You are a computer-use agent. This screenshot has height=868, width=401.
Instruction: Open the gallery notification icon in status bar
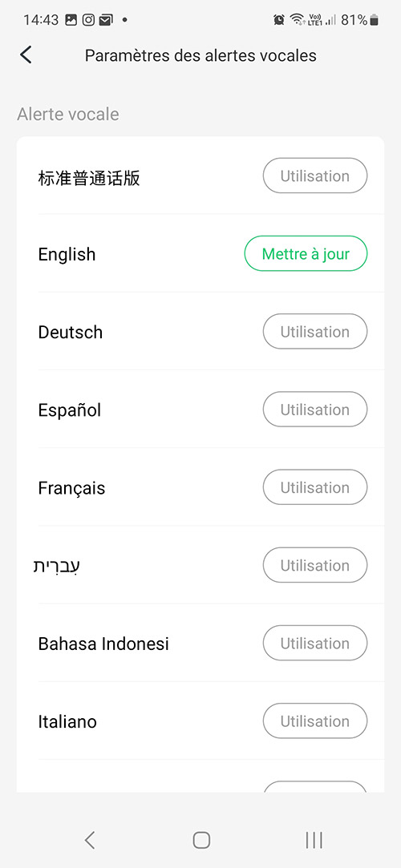(71, 21)
